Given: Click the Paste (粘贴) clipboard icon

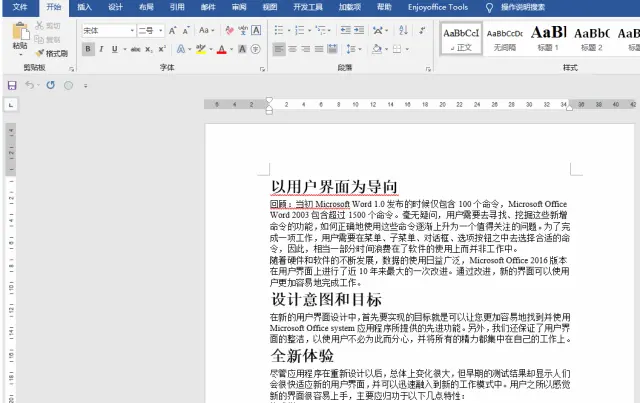Looking at the screenshot, I should (20, 31).
